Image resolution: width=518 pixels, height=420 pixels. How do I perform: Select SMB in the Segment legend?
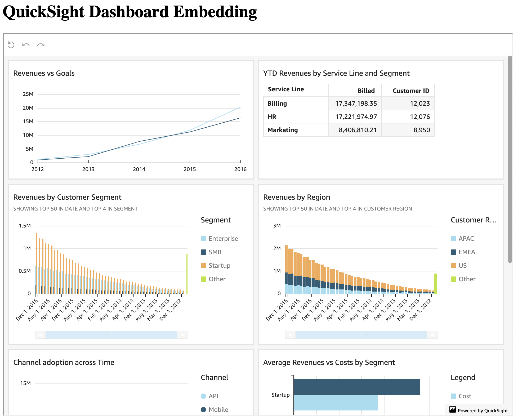[x=215, y=252]
